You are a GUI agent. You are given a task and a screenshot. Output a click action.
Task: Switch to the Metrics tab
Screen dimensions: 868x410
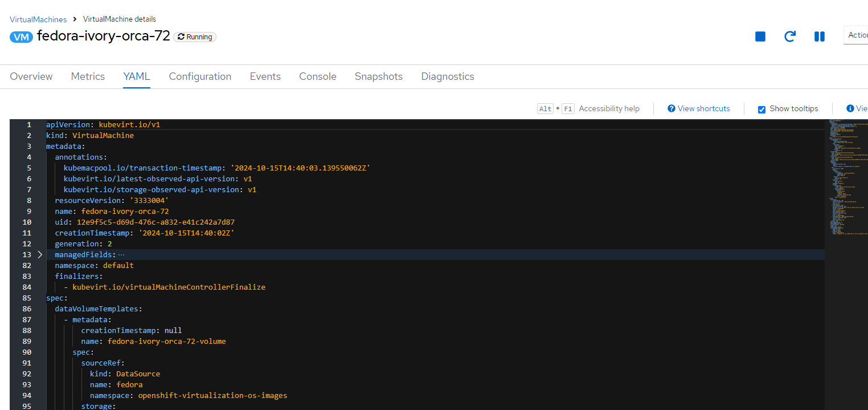88,76
